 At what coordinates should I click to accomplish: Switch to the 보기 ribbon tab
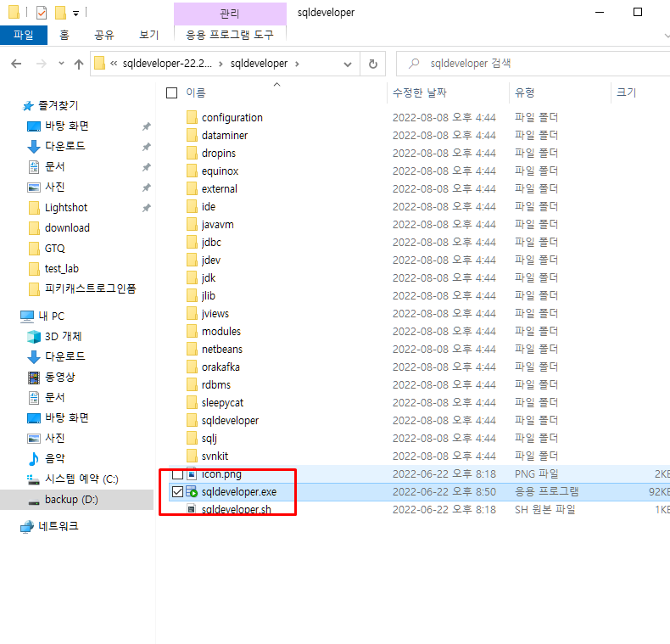click(148, 35)
